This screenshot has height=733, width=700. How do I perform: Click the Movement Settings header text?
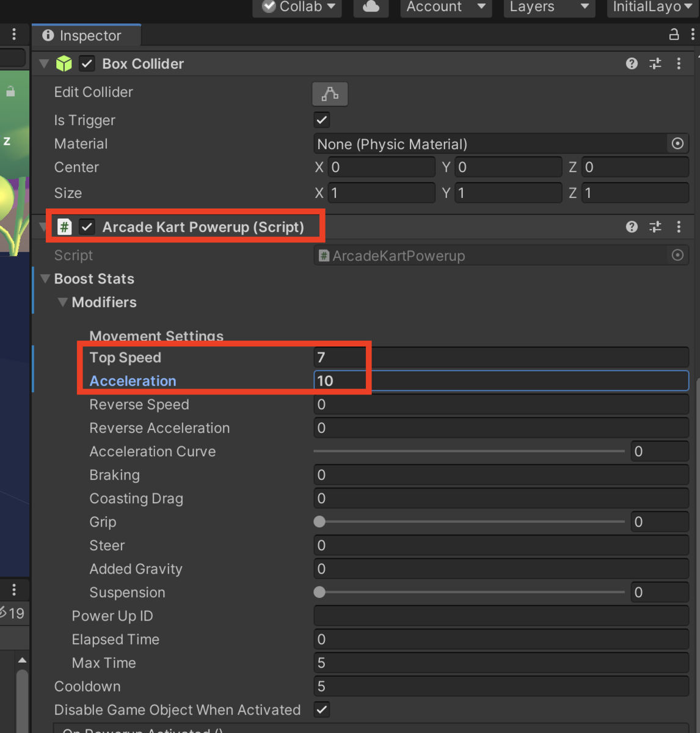tap(156, 335)
